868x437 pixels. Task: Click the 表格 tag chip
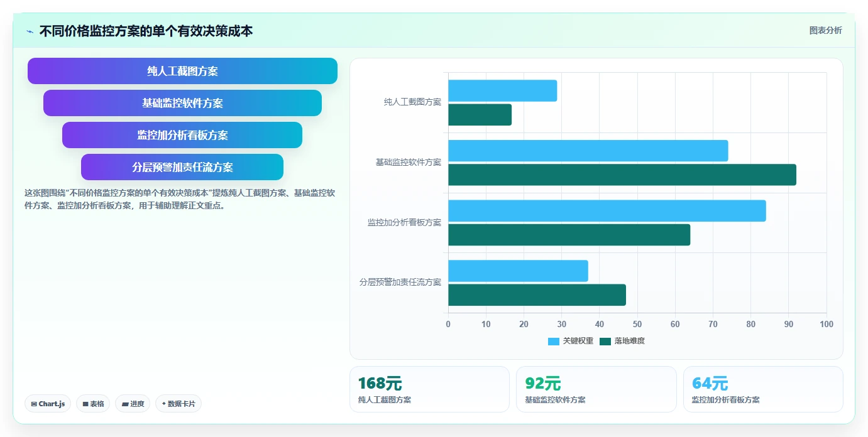point(93,404)
